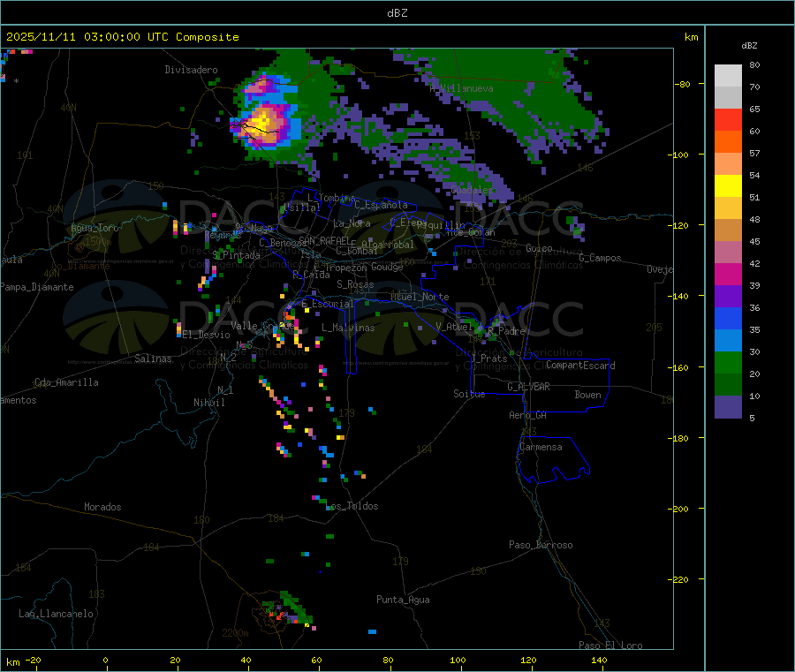The width and height of the screenshot is (795, 672).
Task: Click the 'Soitue' map label
Action: click(469, 394)
